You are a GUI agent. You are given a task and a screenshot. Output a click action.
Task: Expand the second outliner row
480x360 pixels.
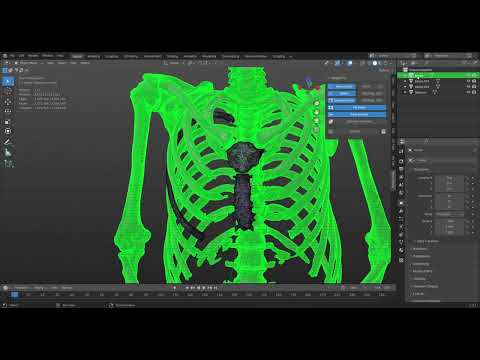pyautogui.click(x=405, y=81)
